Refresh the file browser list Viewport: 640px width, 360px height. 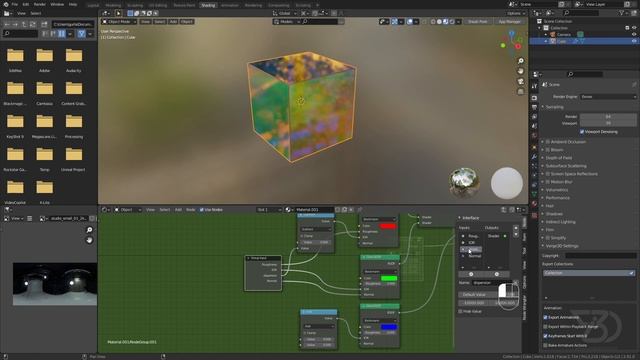pyautogui.click(x=32, y=24)
